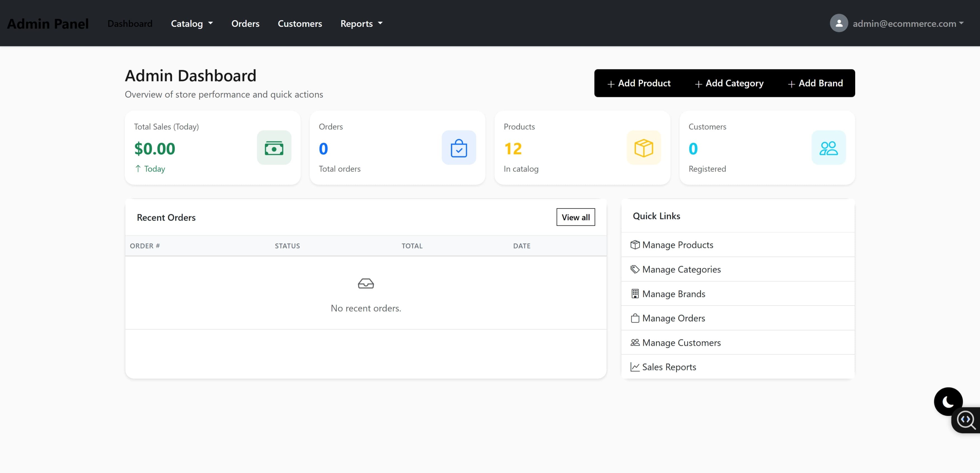Image resolution: width=980 pixels, height=473 pixels.
Task: Click the Quick Links heading
Action: coord(656,216)
